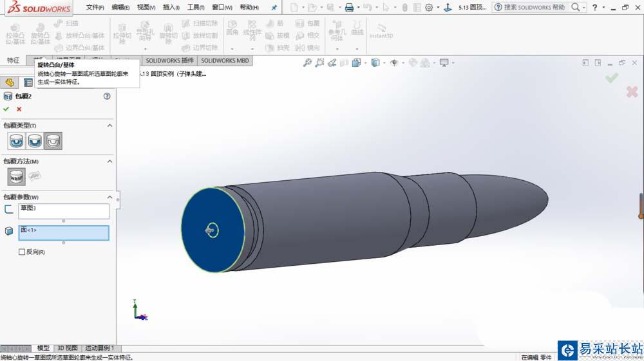The height and width of the screenshot is (361, 644).
Task: Open the View Orientation dropdown arrow
Action: [x=365, y=63]
